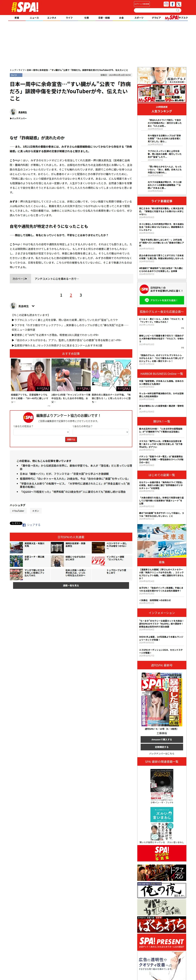Click バックナンバーはこちら under magazine

click(x=161, y=753)
